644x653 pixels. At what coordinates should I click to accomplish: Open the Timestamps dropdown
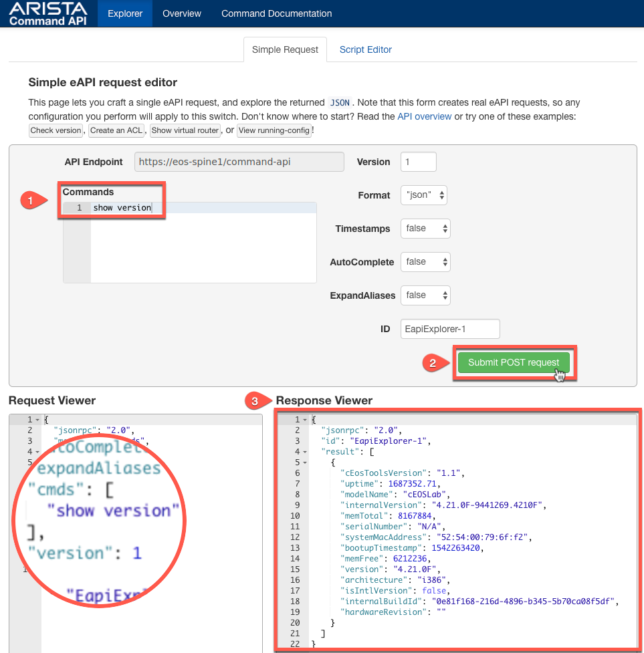pyautogui.click(x=425, y=229)
